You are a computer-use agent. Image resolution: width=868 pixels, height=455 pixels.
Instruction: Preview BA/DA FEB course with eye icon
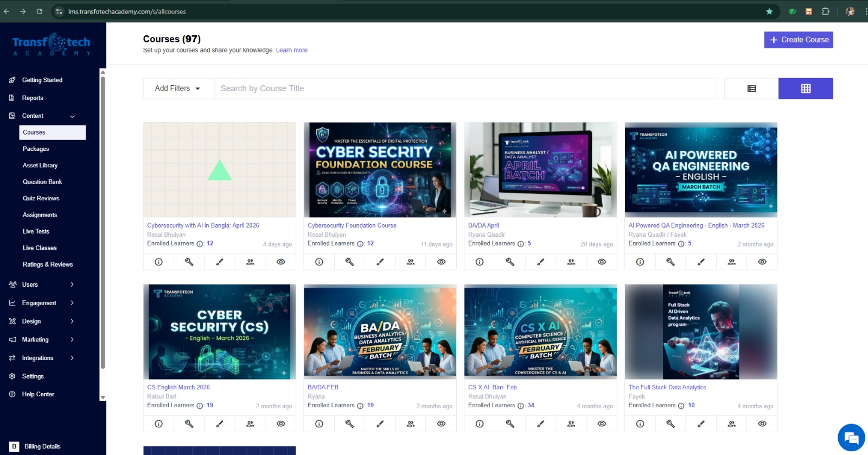tap(441, 424)
